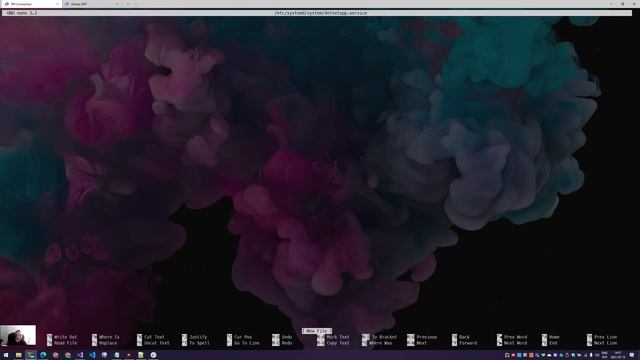Click the Cut Text shortcut label
This screenshot has width=640, height=360.
(154, 337)
